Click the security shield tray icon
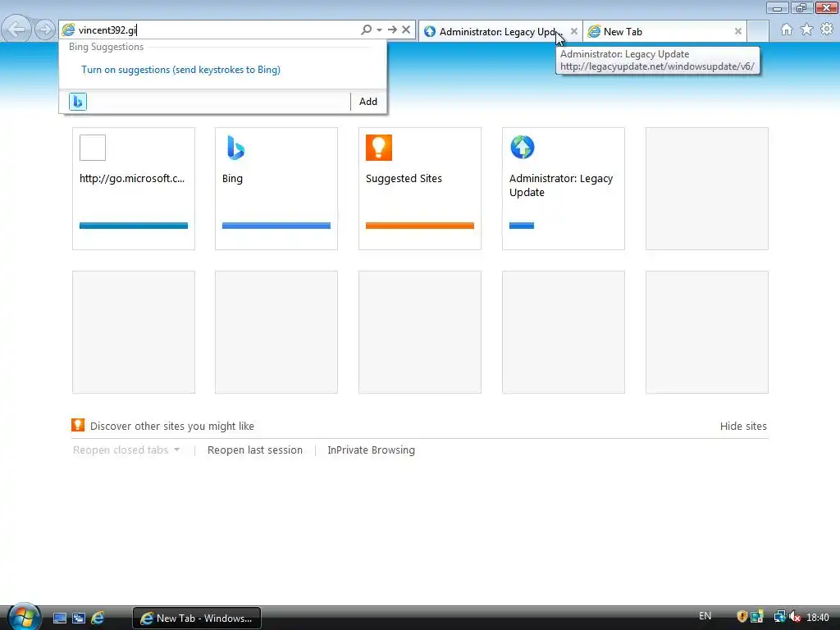Viewport: 840px width, 630px height. (742, 617)
